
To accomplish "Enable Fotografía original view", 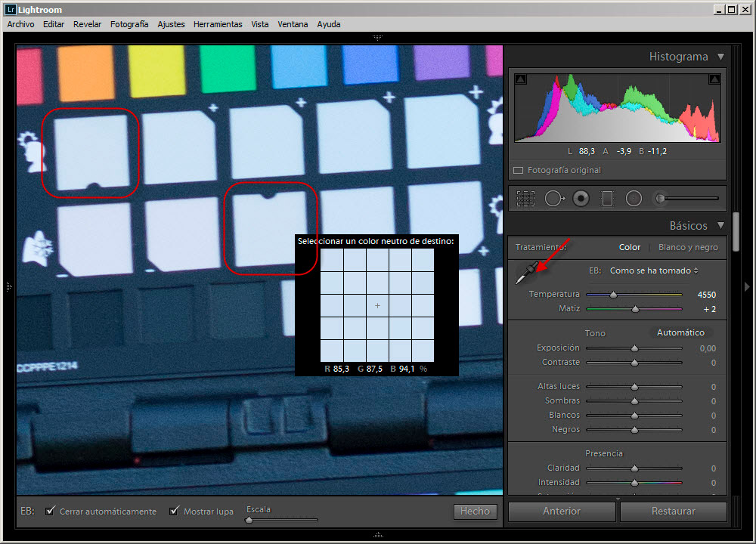I will tap(519, 170).
